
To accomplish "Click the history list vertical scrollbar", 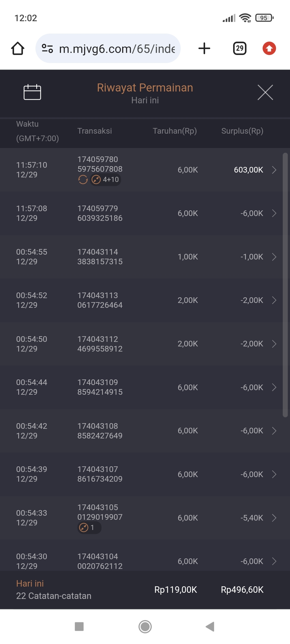I will (285, 284).
